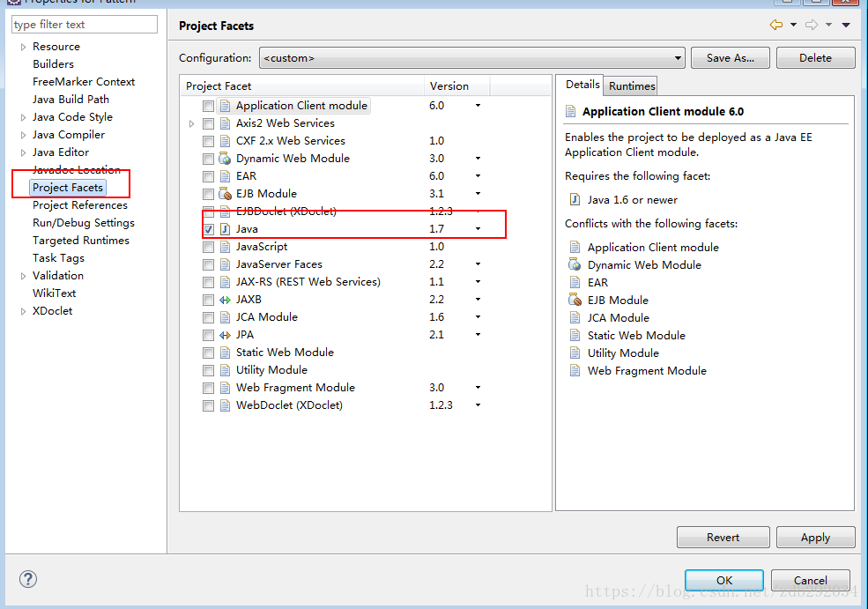The image size is (868, 609).
Task: Check the Utility Module checkbox
Action: click(x=208, y=370)
